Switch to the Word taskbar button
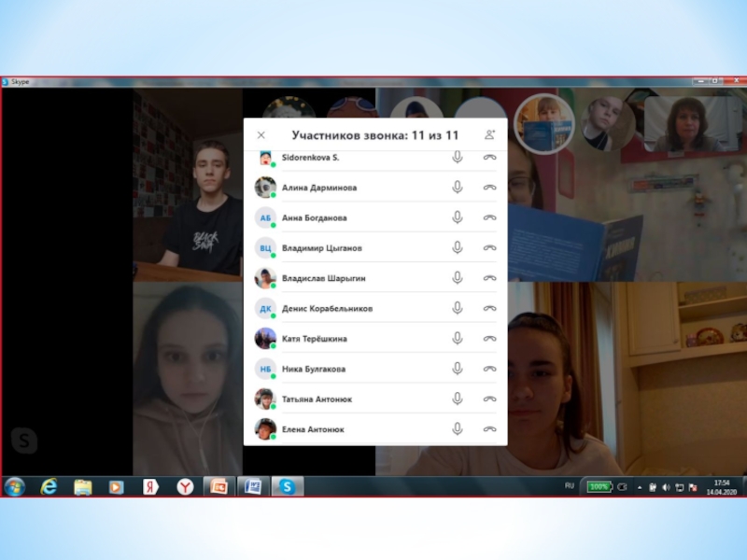 pos(252,486)
